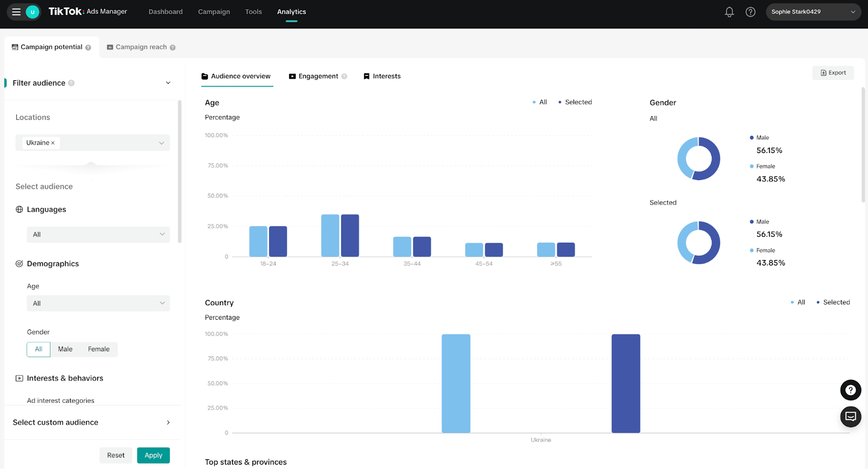Click info icon beside Filter audience
The image size is (868, 469).
point(71,83)
